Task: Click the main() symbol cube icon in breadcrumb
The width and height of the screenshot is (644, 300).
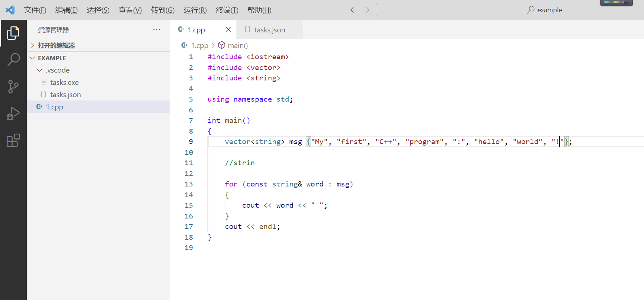Action: coord(221,45)
